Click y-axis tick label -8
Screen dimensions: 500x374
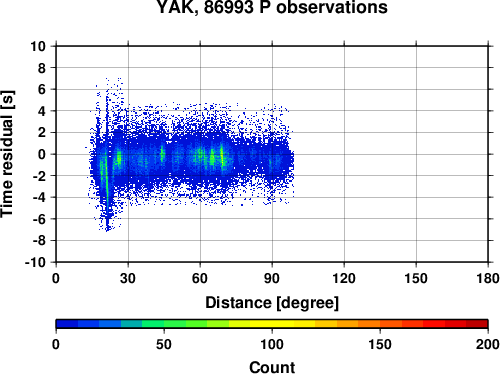point(39,240)
